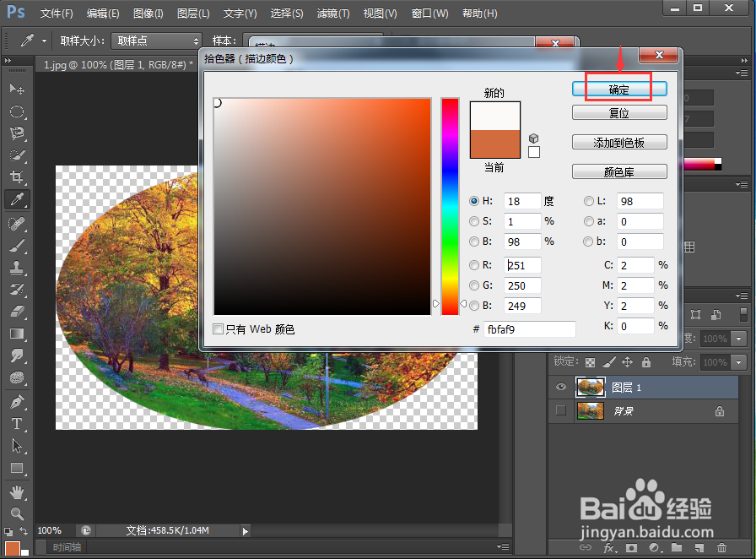This screenshot has width=756, height=559.
Task: Select the H hue radio button
Action: (474, 201)
